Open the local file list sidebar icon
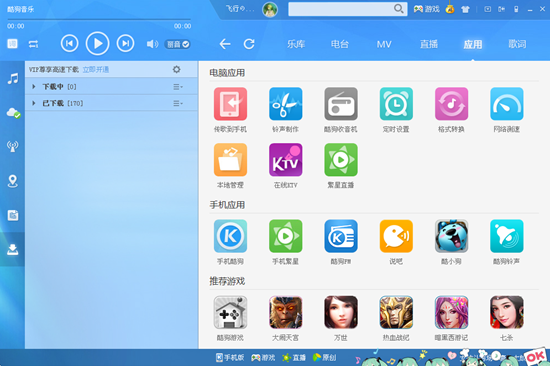This screenshot has width=550, height=366. [x=13, y=215]
